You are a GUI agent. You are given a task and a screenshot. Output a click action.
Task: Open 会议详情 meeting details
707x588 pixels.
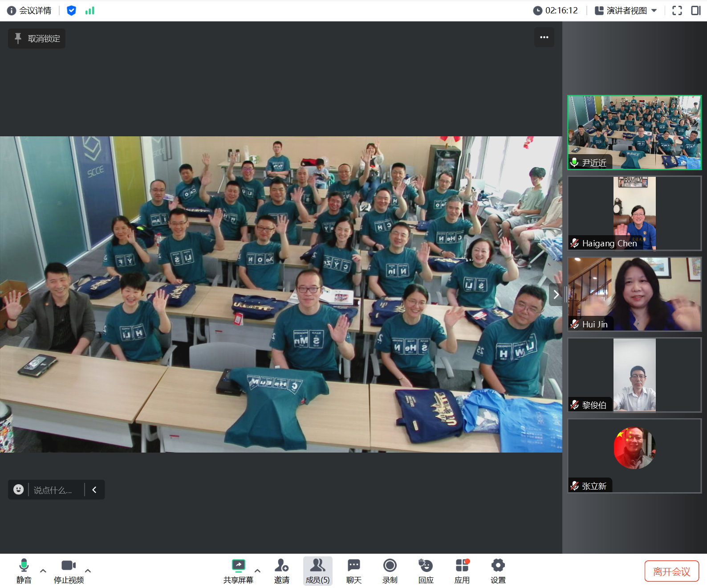(29, 11)
